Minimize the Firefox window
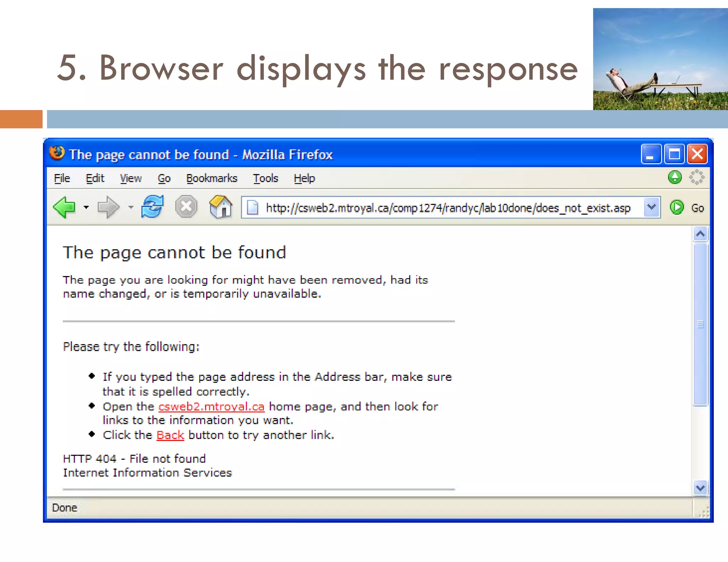Screen dimensions: 728x562 pyautogui.click(x=651, y=154)
